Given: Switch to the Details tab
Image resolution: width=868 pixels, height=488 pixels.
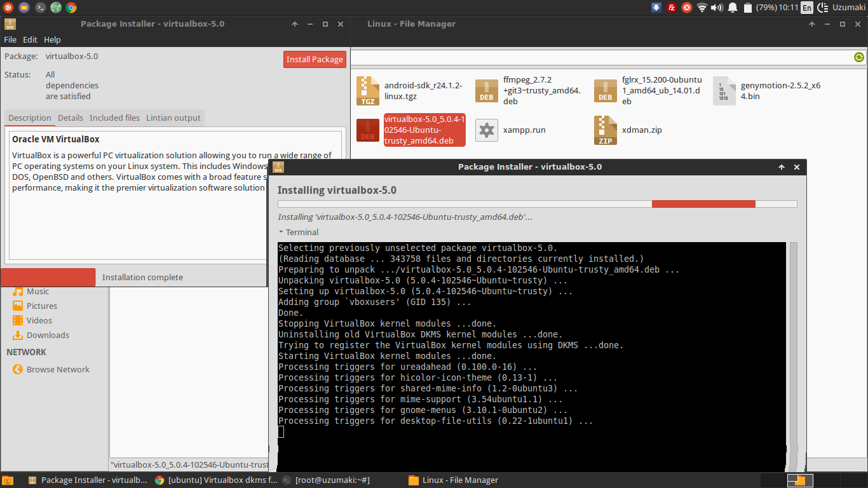Looking at the screenshot, I should point(71,118).
